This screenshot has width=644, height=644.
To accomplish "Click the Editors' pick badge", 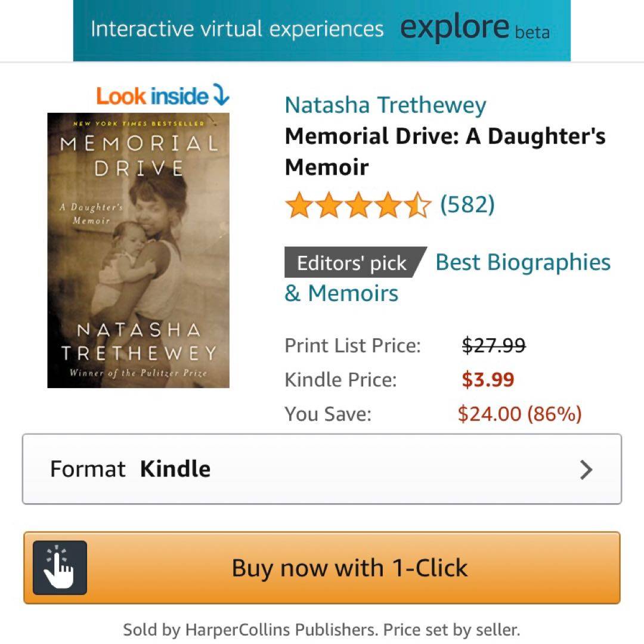I will pos(353,263).
